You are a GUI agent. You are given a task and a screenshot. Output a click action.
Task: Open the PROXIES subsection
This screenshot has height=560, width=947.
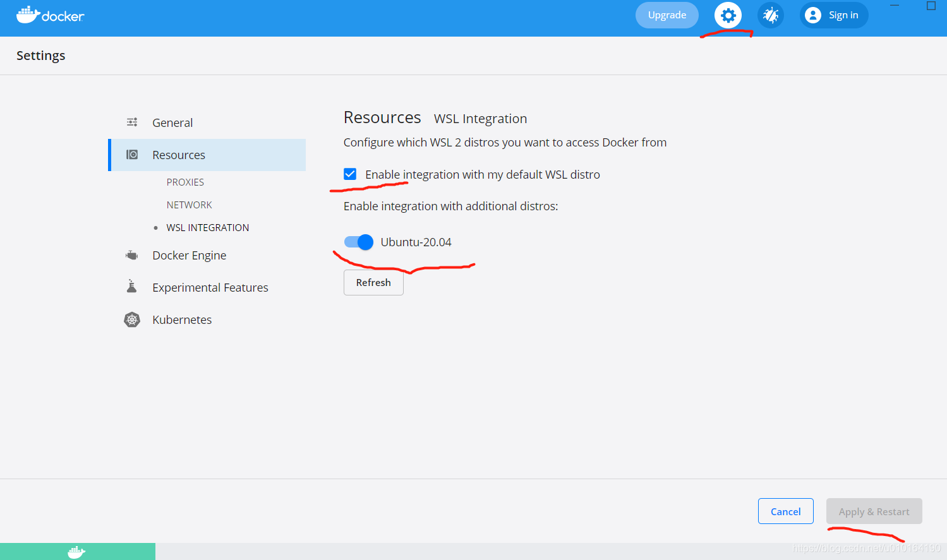click(x=185, y=182)
